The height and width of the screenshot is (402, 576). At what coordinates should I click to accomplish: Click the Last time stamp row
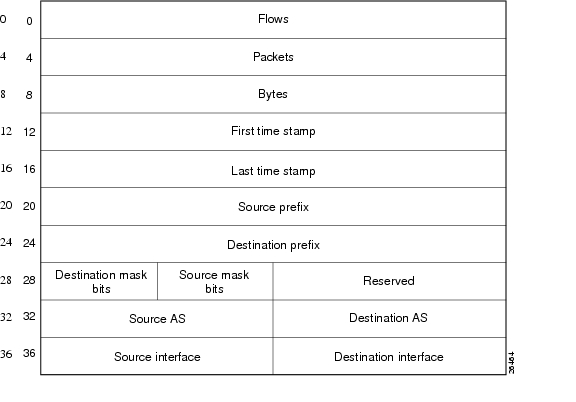pos(273,169)
